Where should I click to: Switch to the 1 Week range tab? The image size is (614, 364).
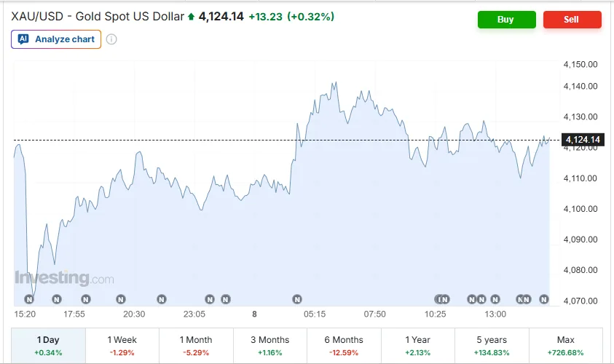(x=122, y=346)
